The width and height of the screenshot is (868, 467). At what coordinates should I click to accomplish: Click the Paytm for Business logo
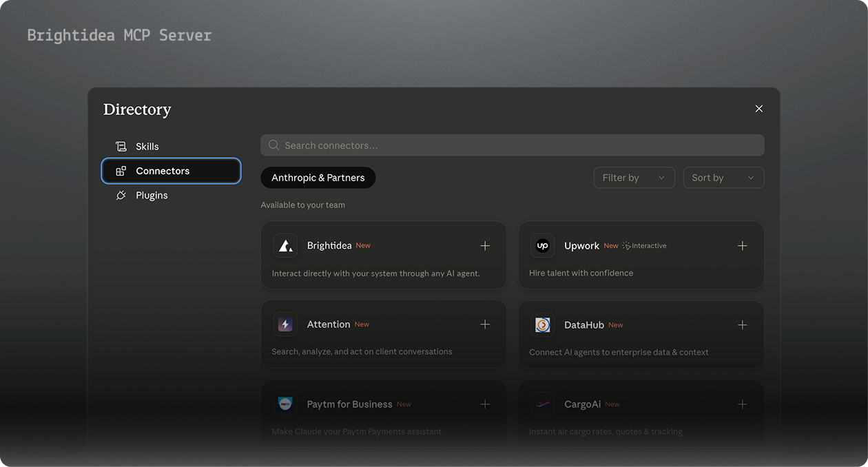285,404
